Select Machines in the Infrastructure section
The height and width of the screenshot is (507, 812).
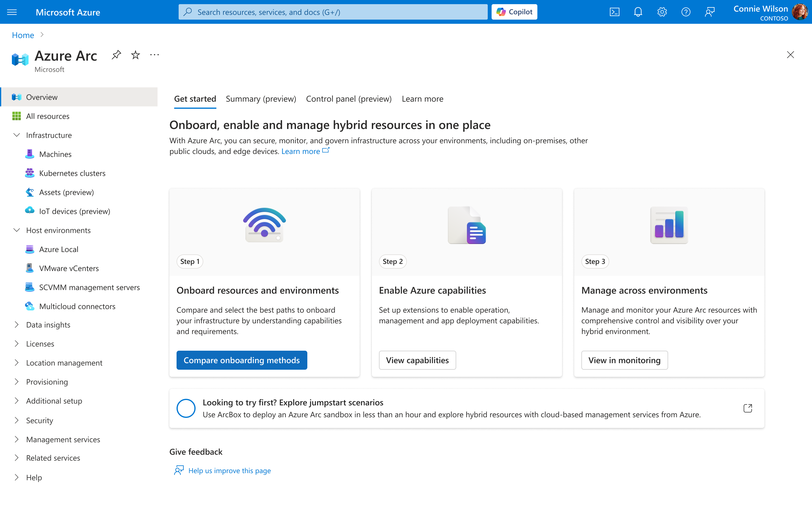coord(56,154)
